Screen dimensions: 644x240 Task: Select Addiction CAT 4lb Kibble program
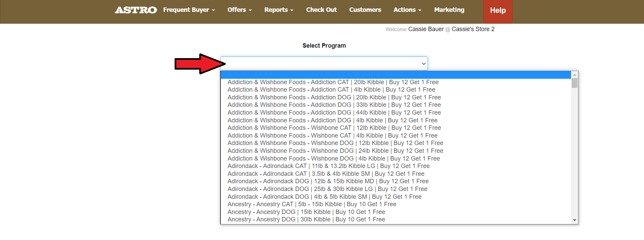(395, 90)
